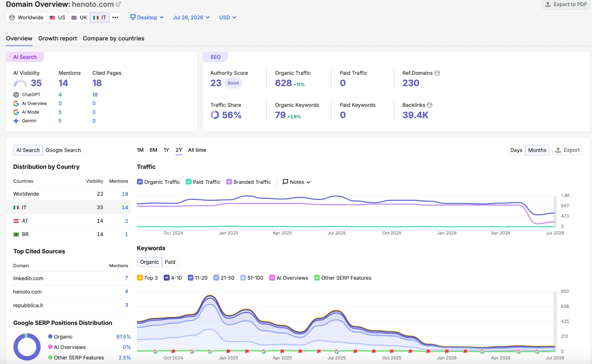Screen dimensions: 592x364
Task: Toggle the Organic Traffic checkbox
Action: click(x=140, y=182)
